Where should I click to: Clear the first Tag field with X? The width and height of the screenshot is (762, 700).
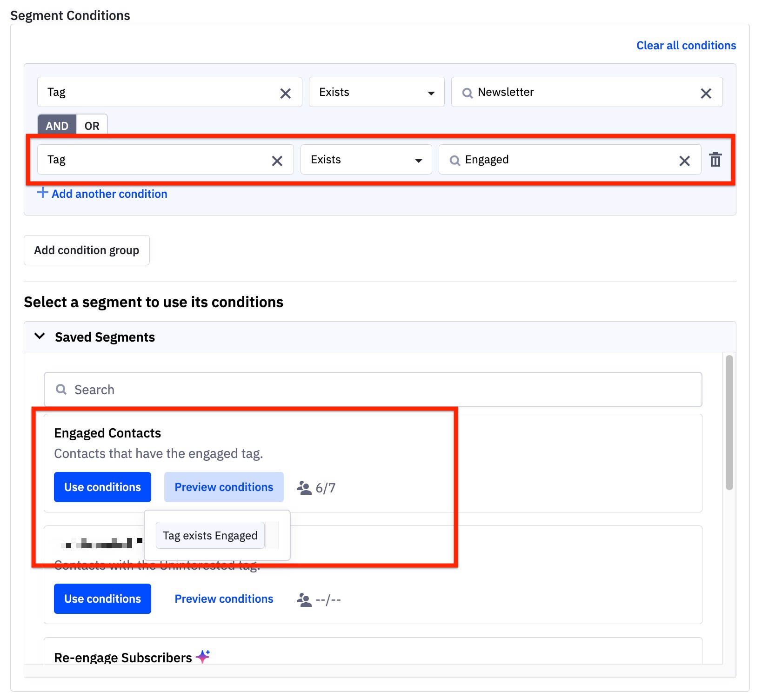tap(285, 94)
